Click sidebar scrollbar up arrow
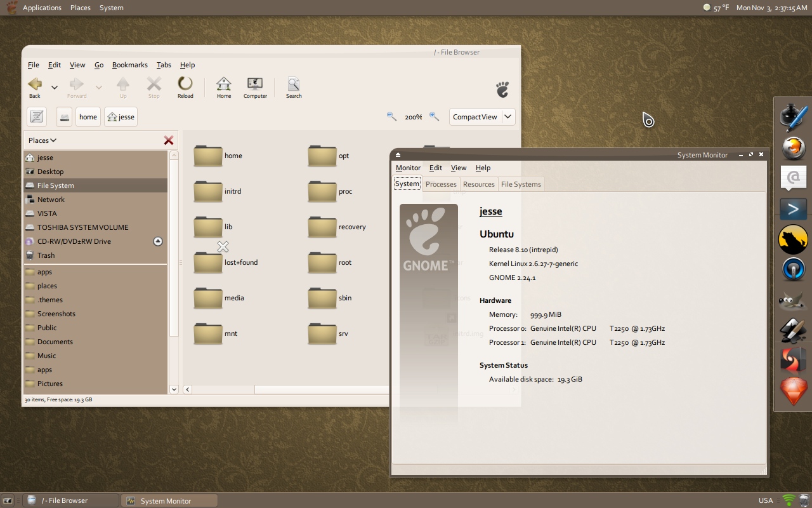This screenshot has height=508, width=812. point(174,156)
